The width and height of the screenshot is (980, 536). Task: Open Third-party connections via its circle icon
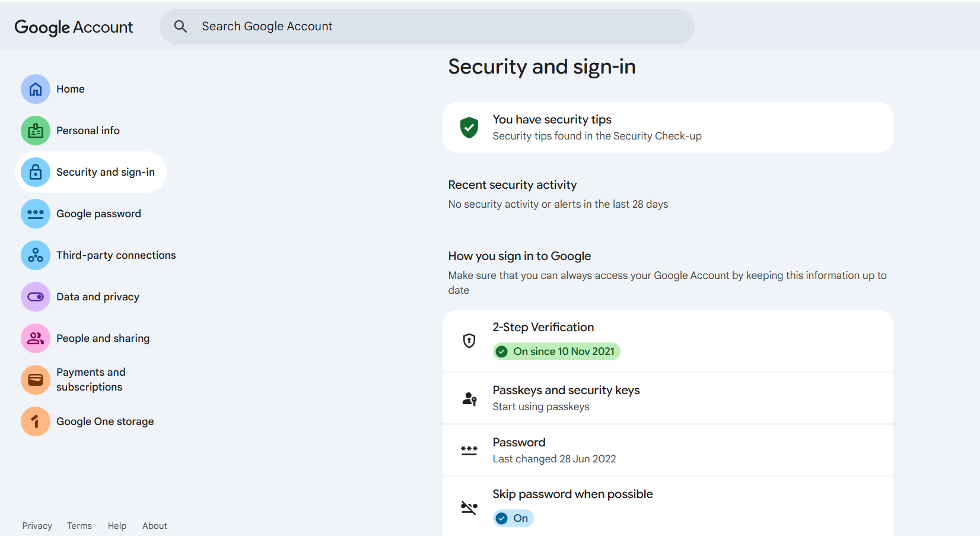tap(35, 255)
